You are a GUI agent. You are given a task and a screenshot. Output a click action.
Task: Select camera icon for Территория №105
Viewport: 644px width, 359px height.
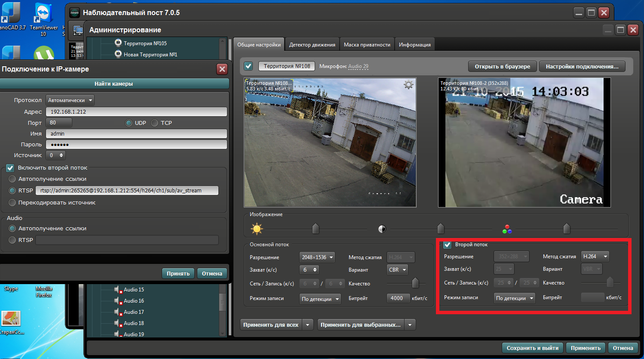118,43
